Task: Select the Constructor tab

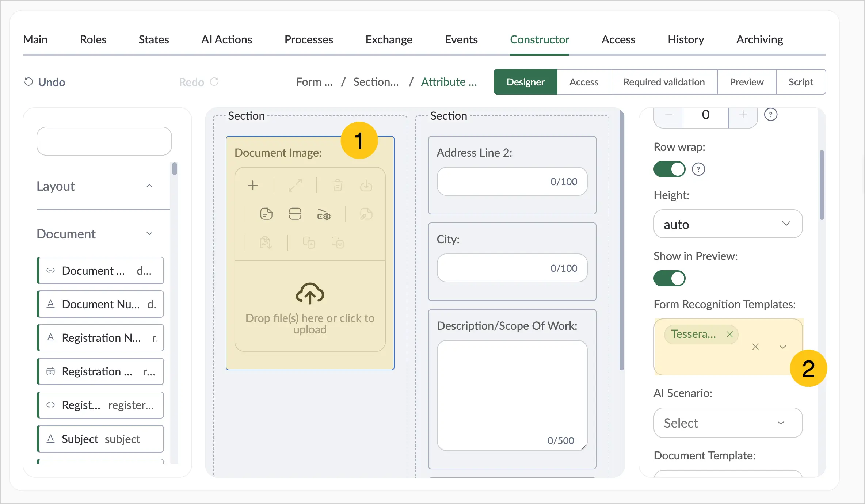Action: [540, 39]
